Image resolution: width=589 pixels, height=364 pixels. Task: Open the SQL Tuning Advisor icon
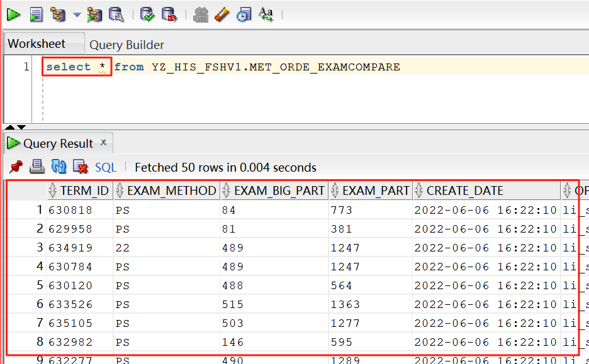pyautogui.click(x=116, y=14)
